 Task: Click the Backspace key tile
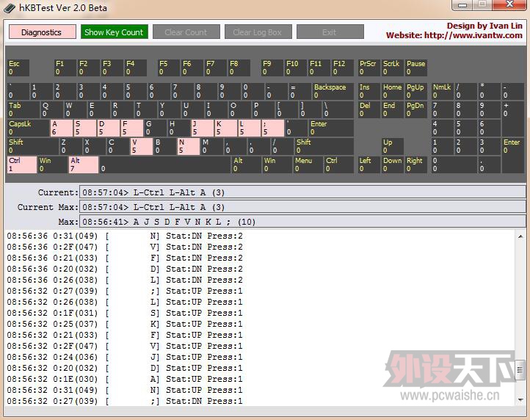tap(332, 91)
